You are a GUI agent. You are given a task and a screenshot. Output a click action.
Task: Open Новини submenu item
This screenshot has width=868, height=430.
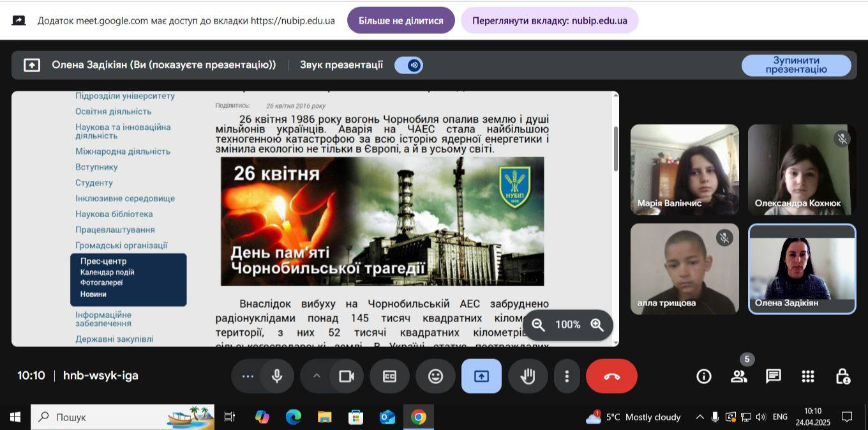point(93,295)
